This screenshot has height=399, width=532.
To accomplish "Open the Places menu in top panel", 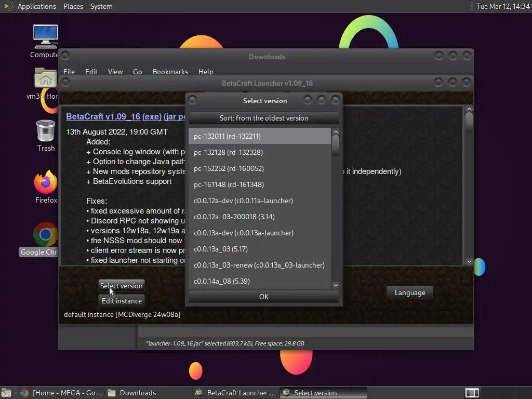I will coord(73,6).
